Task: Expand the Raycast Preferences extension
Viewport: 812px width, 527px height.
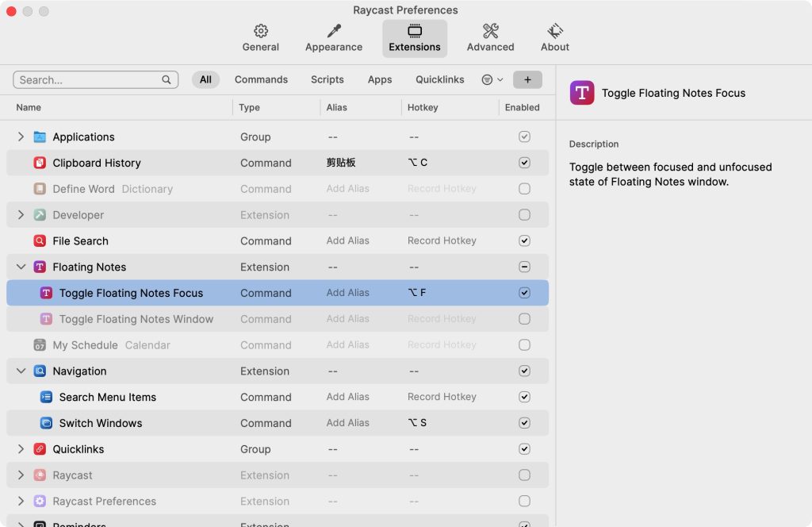Action: click(21, 501)
